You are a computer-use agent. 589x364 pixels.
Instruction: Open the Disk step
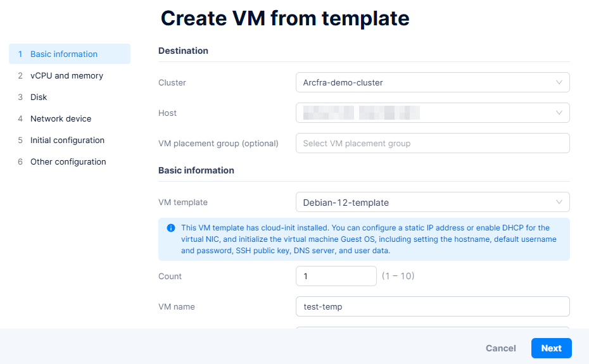tap(39, 97)
